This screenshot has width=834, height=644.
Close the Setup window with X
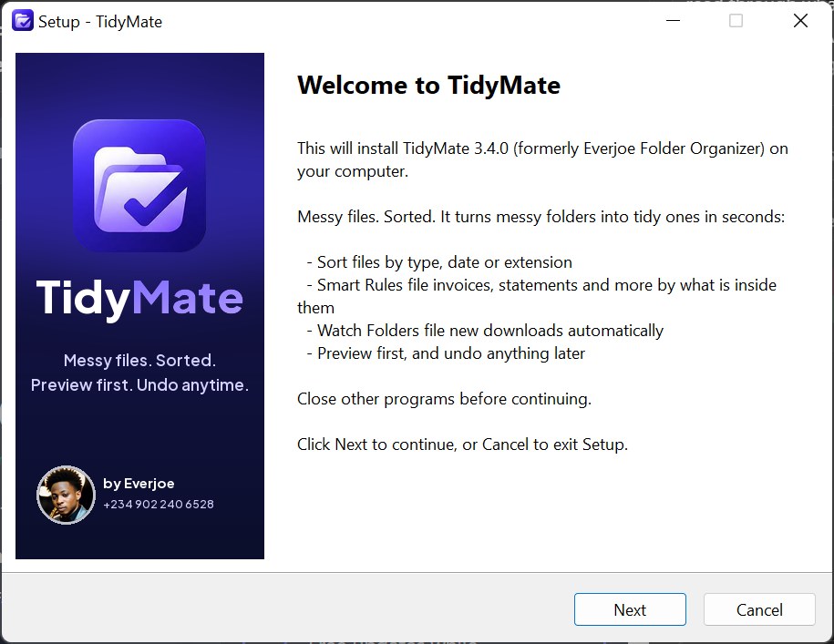(x=800, y=21)
